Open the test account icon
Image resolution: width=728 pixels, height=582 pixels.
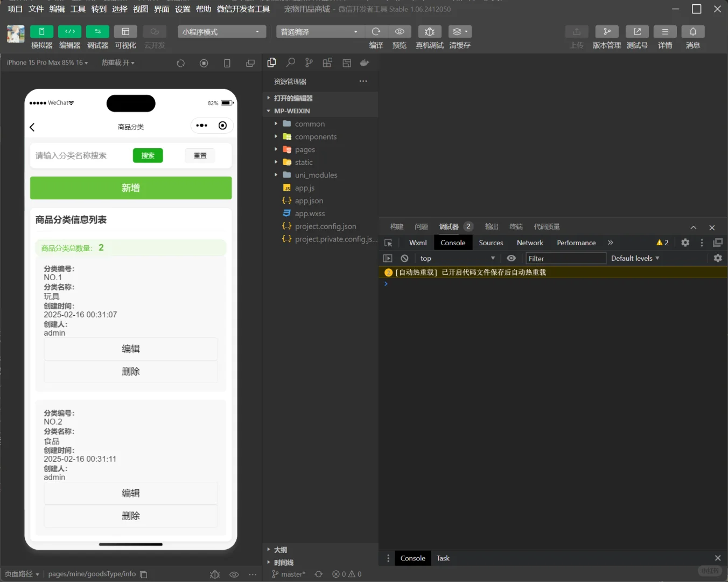point(637,32)
